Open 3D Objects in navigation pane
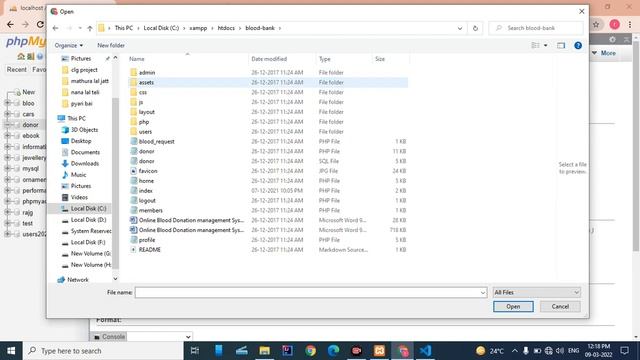 click(x=84, y=130)
